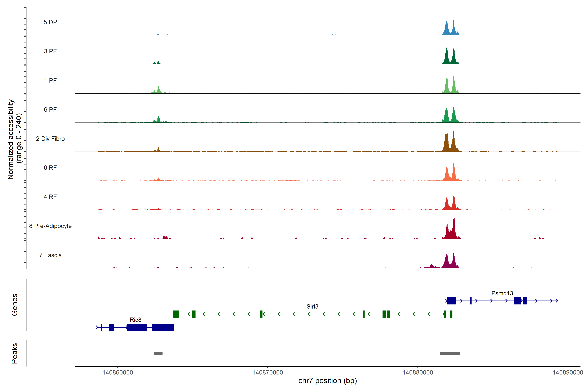This screenshot has height=392, width=588.
Task: Click the large gray peak bar near Psmd13
Action: pyautogui.click(x=450, y=353)
